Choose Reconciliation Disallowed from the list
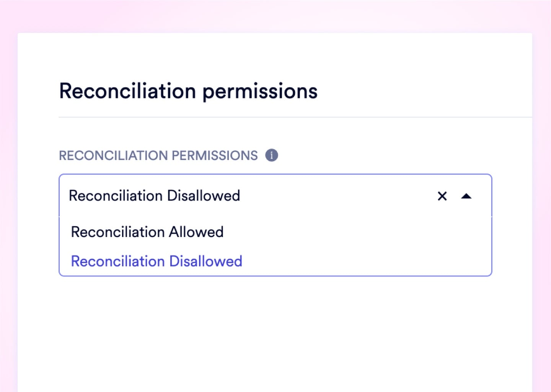Image resolution: width=551 pixels, height=392 pixels. [156, 261]
